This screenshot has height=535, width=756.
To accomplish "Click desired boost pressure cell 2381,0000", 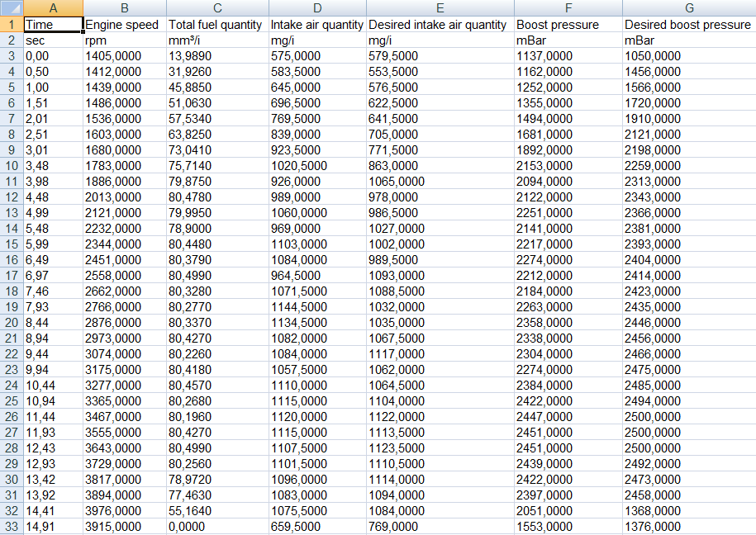I will 689,229.
